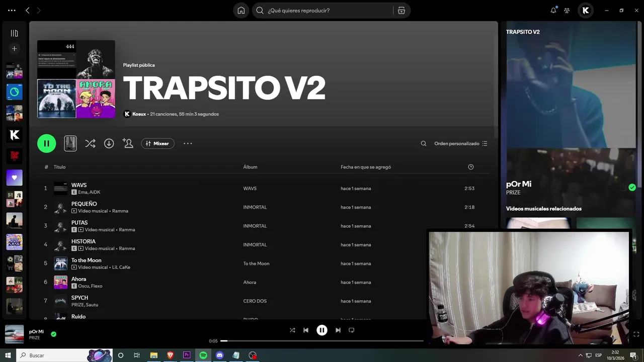Image resolution: width=644 pixels, height=362 pixels.
Task: Open the 2023 playlist in sidebar
Action: coord(14,242)
